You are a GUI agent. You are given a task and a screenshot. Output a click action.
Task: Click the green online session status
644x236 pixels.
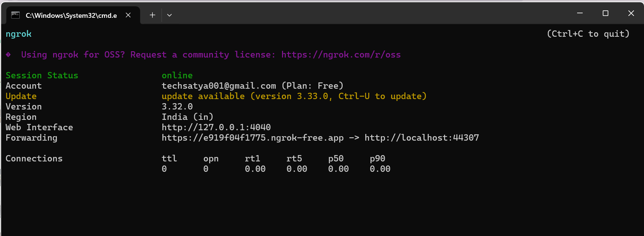point(177,75)
